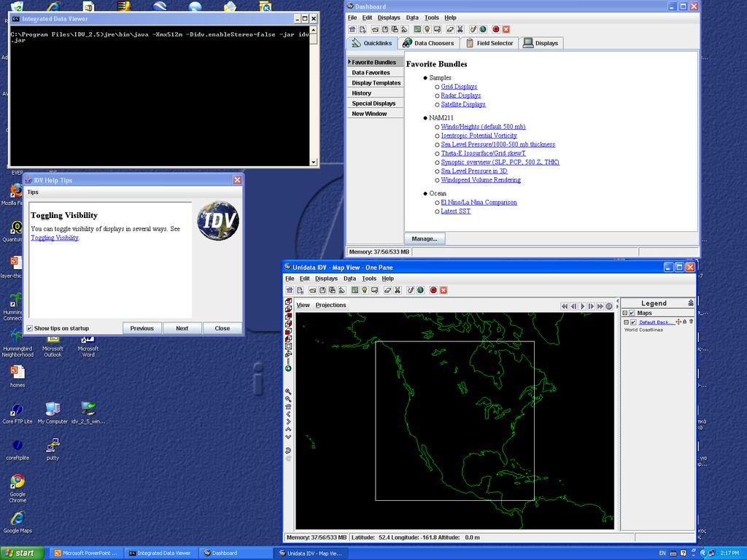Collapse the Default Background legend entry
The image size is (747, 560).
(627, 322)
